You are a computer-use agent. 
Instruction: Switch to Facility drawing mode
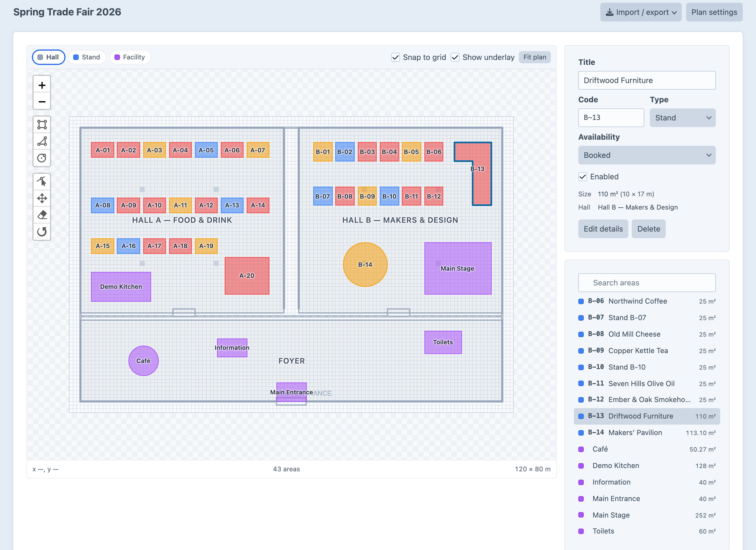coord(130,57)
